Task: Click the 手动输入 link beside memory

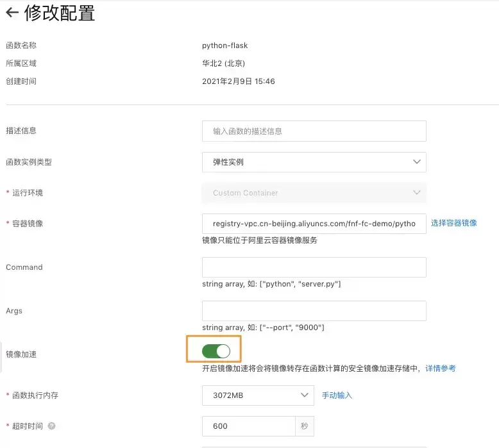Action: tap(337, 395)
